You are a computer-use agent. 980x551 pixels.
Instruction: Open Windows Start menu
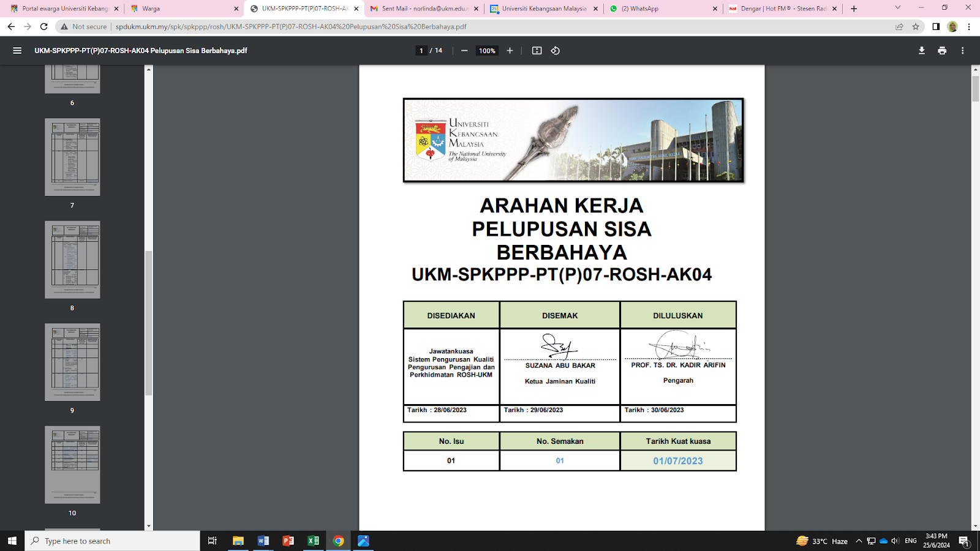click(x=12, y=541)
